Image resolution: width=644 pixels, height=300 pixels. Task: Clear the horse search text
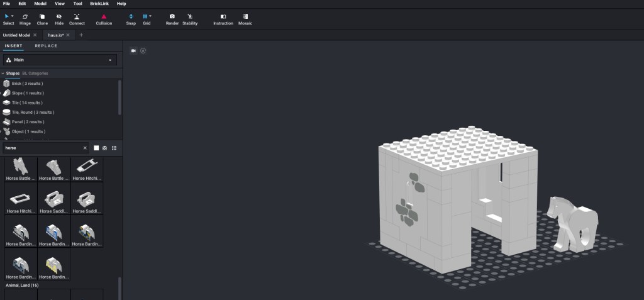(x=85, y=148)
